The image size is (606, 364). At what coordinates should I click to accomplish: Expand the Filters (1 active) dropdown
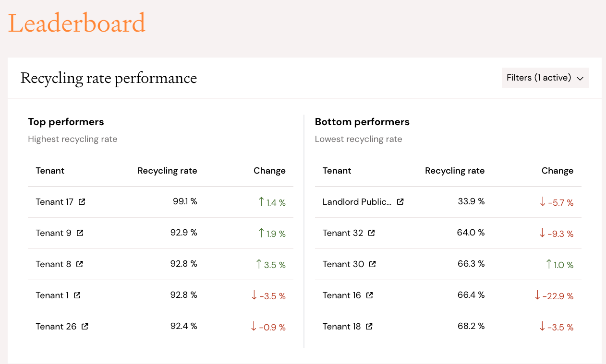pos(545,78)
